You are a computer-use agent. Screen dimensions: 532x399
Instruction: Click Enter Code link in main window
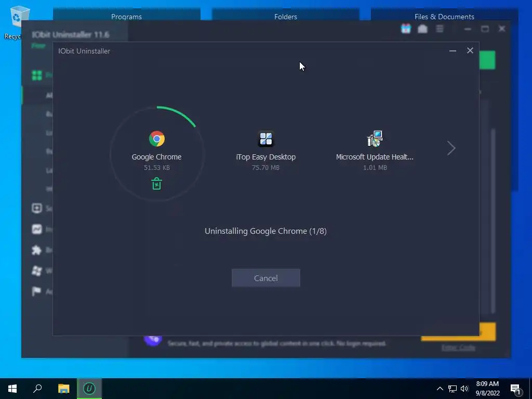pos(458,348)
